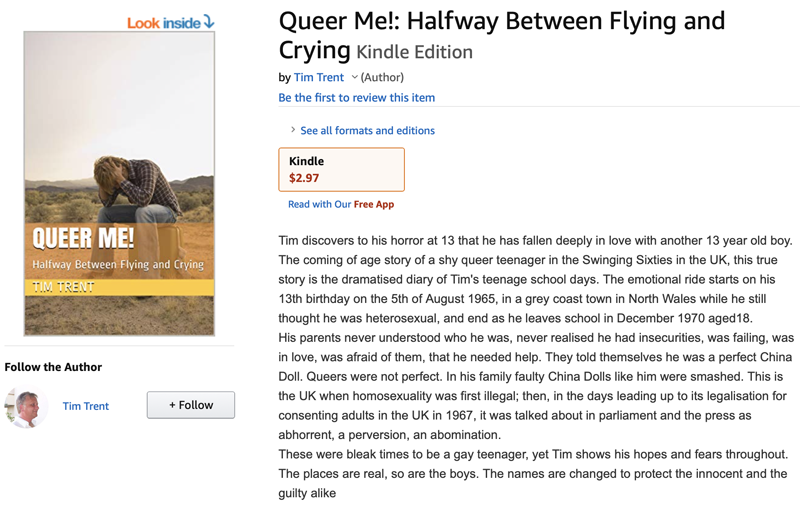
Task: Click the $2.97 Kindle price
Action: coord(304,178)
